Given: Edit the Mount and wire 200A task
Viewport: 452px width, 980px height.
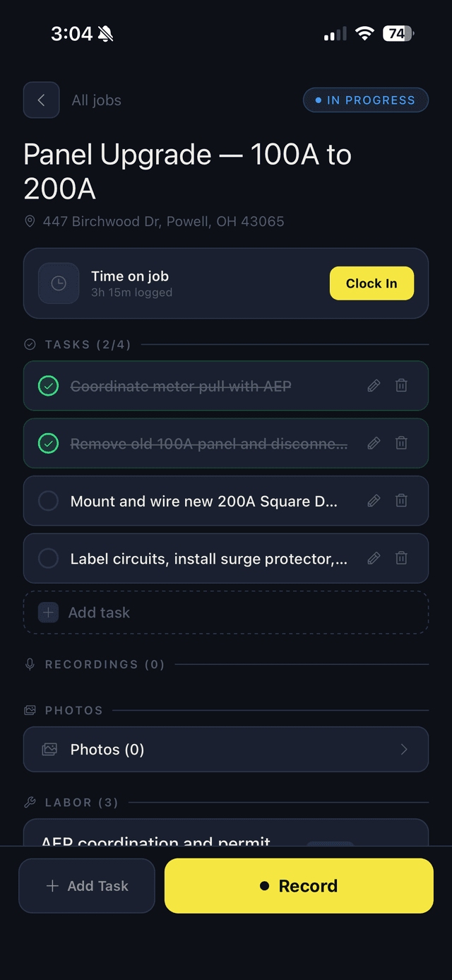Looking at the screenshot, I should coord(374,500).
